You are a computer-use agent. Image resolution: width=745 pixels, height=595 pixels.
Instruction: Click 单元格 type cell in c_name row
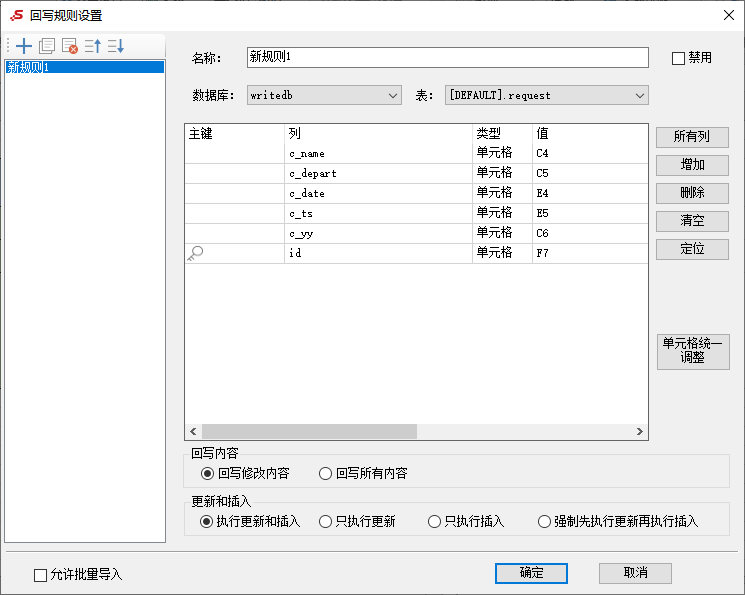click(503, 154)
